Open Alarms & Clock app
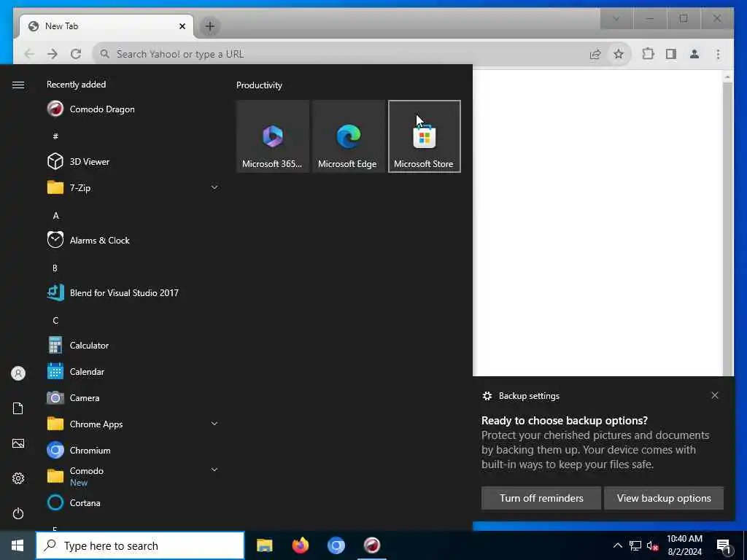The width and height of the screenshot is (747, 560). 88,240
